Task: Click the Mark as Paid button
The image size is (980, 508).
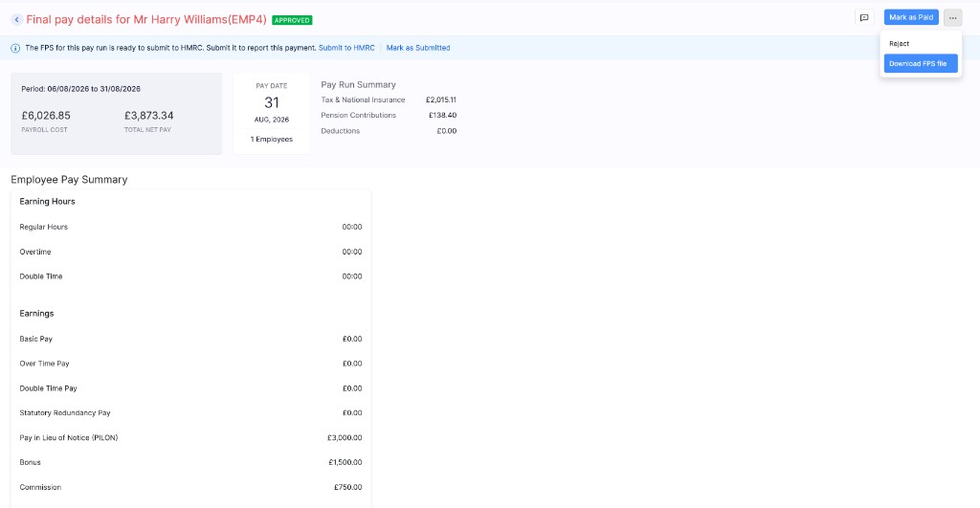Action: click(911, 17)
